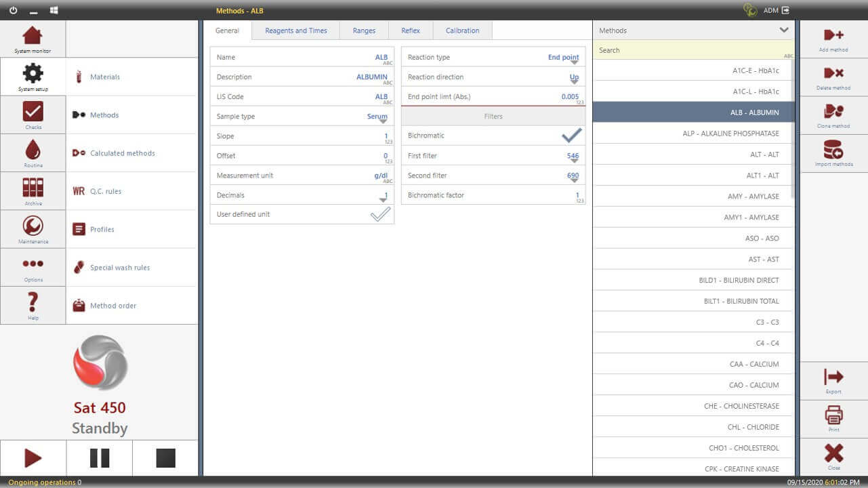Toggle the Bichromatic checkmark

coord(572,136)
